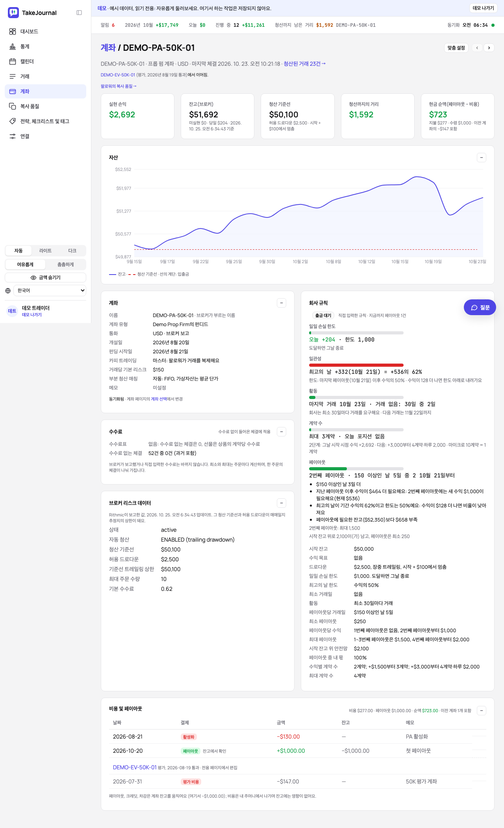
Task: Go to previous account with left chevron
Action: point(477,48)
